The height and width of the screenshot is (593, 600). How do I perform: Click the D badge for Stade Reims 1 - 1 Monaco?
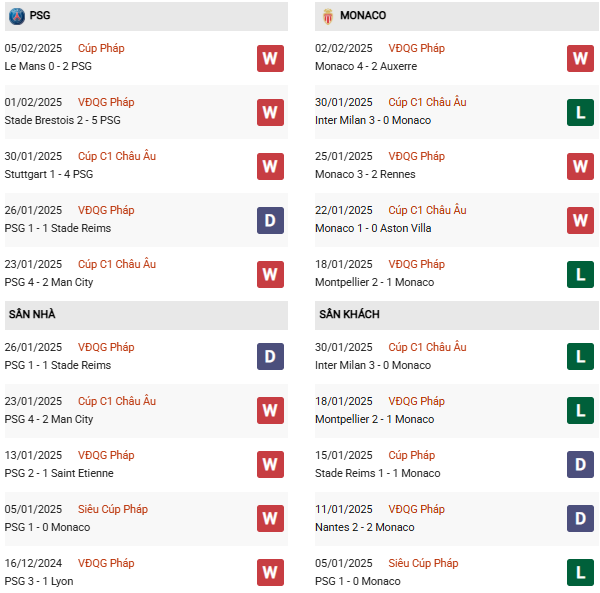[580, 465]
